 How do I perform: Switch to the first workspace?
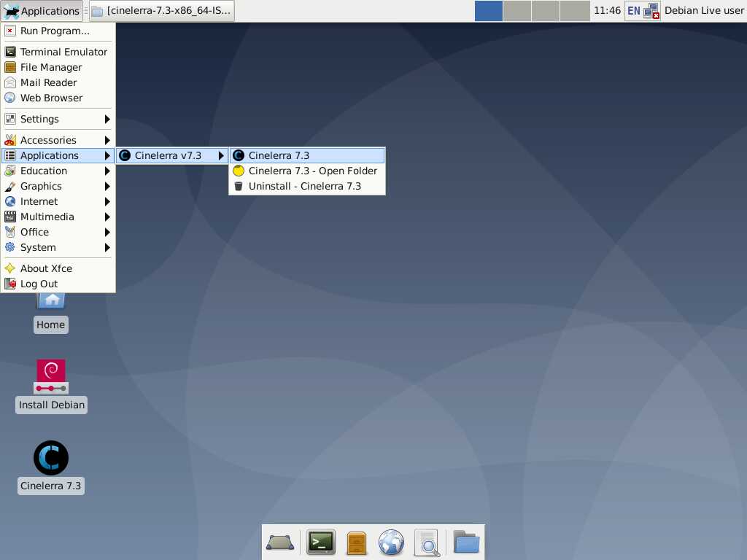488,10
